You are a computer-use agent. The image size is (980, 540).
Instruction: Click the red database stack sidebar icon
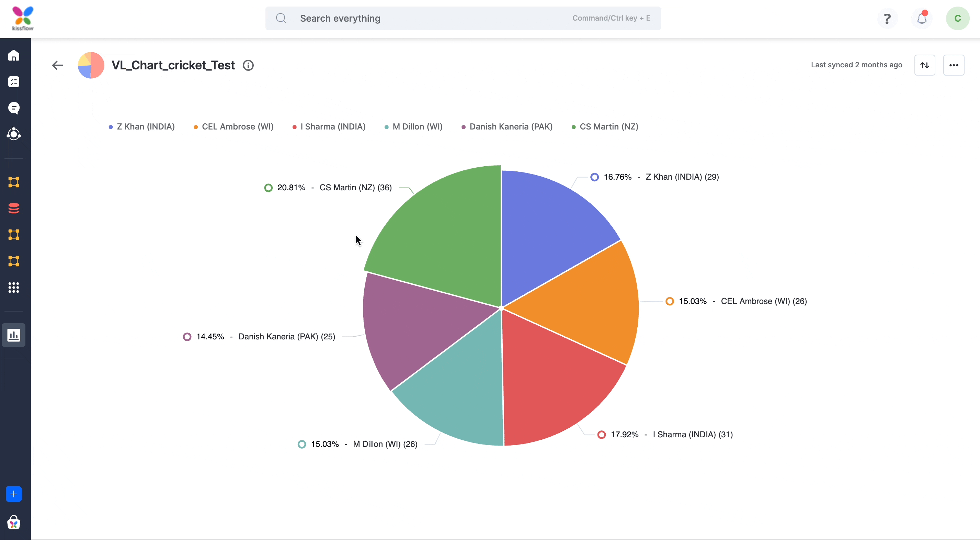[14, 208]
